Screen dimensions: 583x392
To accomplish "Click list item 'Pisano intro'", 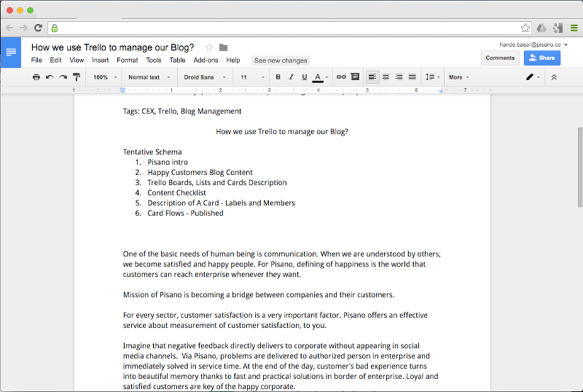I will point(168,162).
